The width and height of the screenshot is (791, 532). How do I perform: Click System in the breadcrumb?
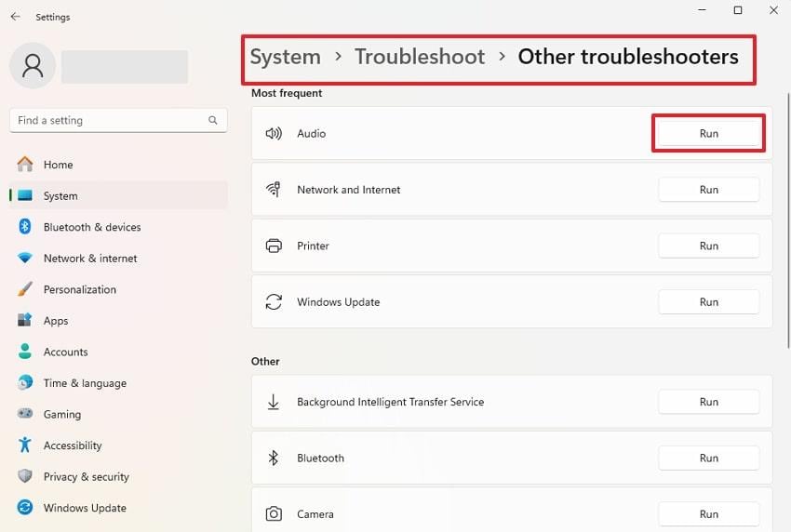[x=286, y=57]
